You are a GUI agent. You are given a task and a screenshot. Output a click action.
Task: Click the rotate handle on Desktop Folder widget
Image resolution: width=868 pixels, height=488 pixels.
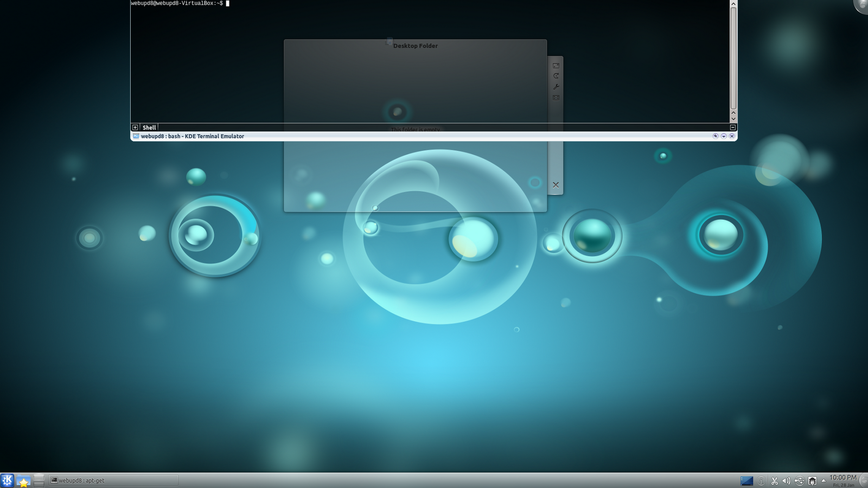click(556, 76)
